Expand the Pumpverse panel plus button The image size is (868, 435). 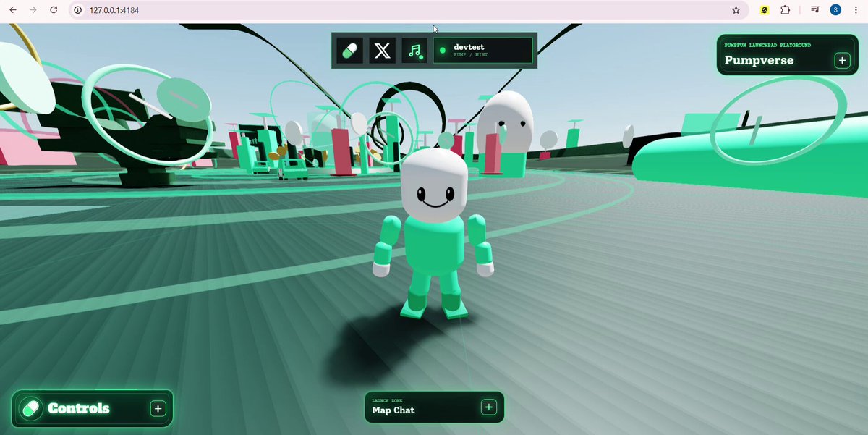(x=842, y=60)
